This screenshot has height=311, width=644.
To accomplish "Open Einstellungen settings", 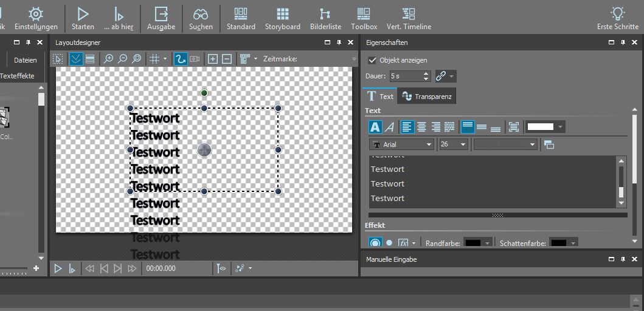I will click(36, 18).
